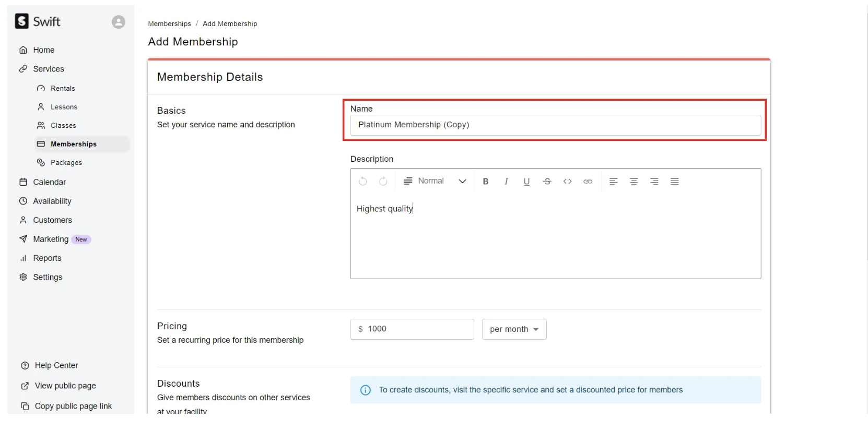This screenshot has height=430, width=868.
Task: Copy public page link
Action: 73,406
